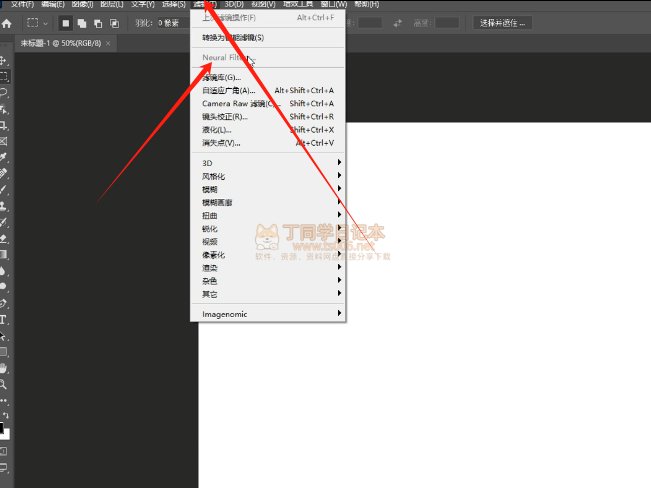Image resolution: width=651 pixels, height=488 pixels.
Task: Expand the 模糊 submenu
Action: click(x=268, y=189)
